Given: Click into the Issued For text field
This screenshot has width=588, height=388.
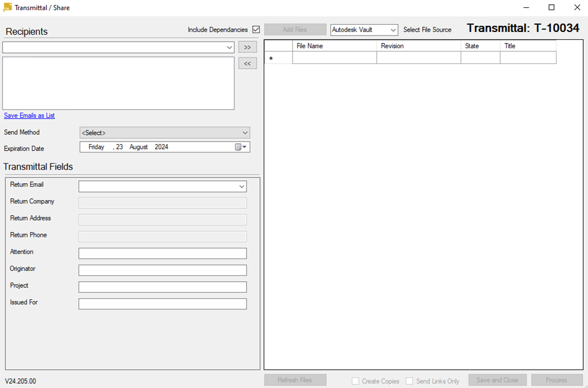Looking at the screenshot, I should click(162, 304).
